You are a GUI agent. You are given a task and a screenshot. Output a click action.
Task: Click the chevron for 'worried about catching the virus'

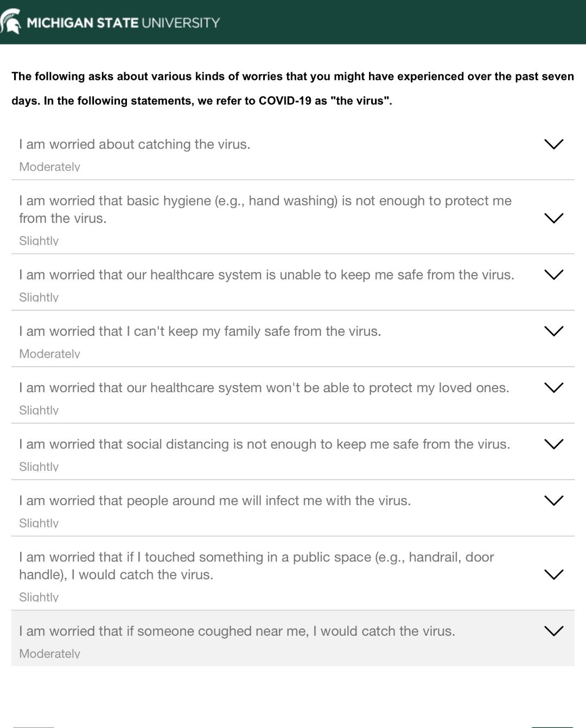tap(553, 144)
